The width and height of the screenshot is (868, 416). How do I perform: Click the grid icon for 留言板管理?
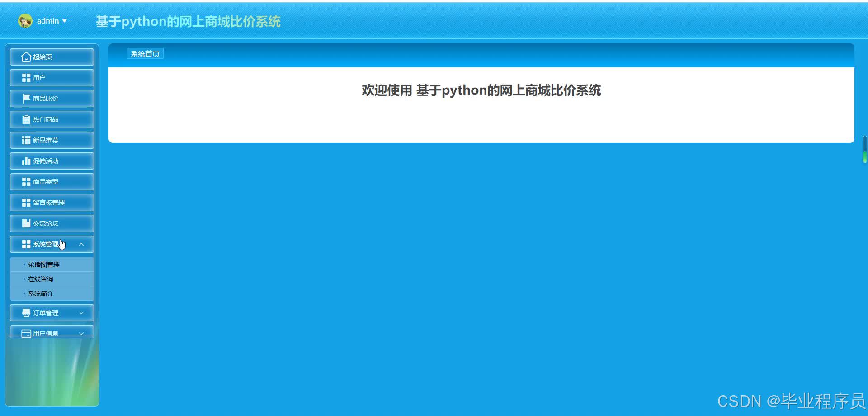tap(26, 203)
